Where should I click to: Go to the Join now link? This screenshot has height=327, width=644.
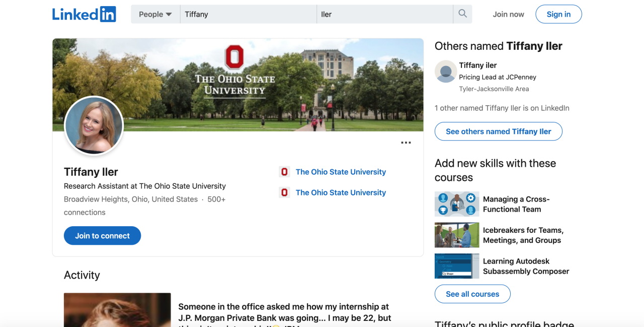508,14
